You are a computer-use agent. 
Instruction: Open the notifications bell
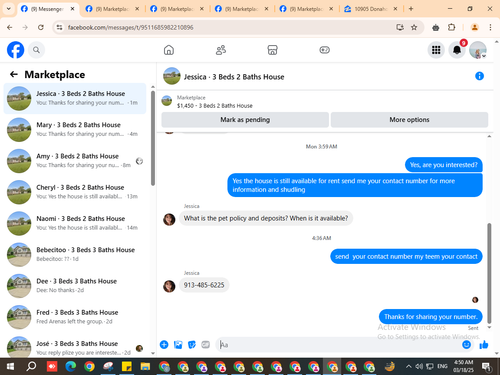tap(457, 50)
